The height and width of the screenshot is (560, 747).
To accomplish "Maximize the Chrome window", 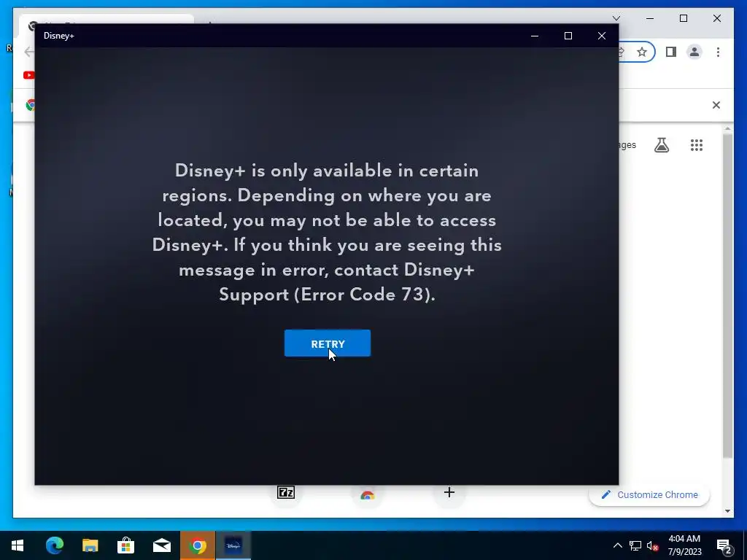I will [x=683, y=18].
